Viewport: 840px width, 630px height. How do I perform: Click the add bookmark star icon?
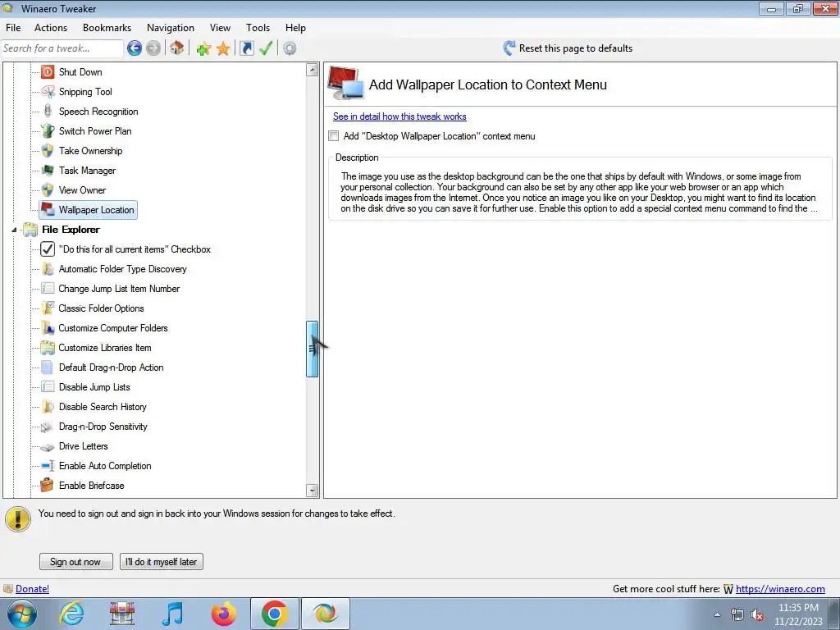[203, 48]
